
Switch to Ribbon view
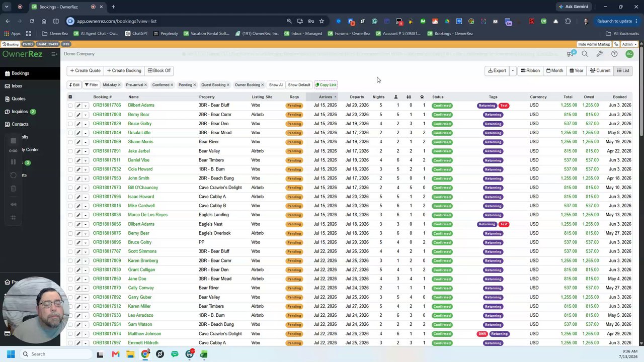(x=530, y=71)
